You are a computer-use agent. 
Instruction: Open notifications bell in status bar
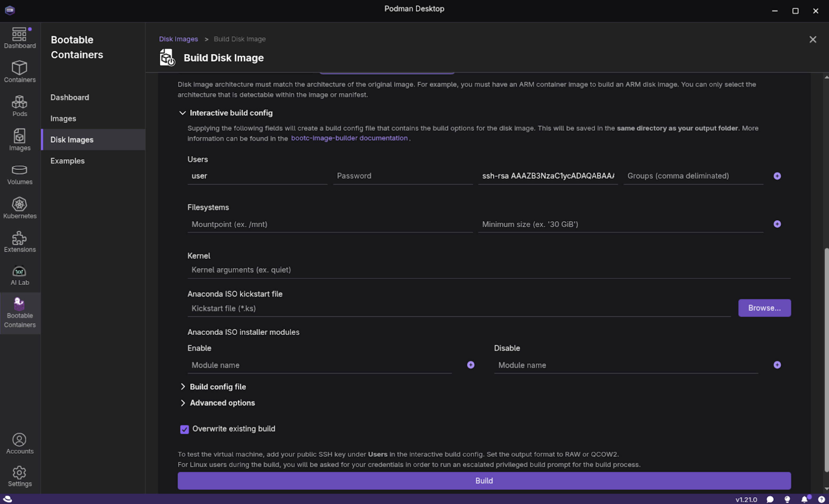(804, 499)
